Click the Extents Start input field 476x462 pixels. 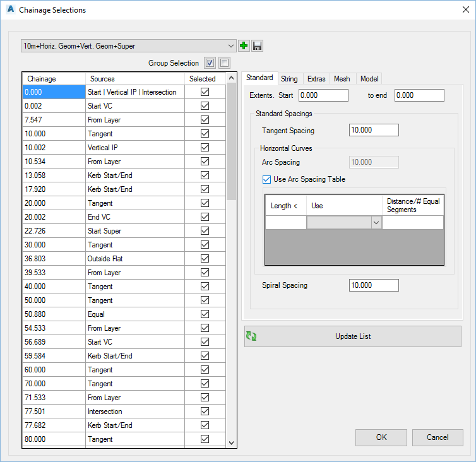coord(323,95)
